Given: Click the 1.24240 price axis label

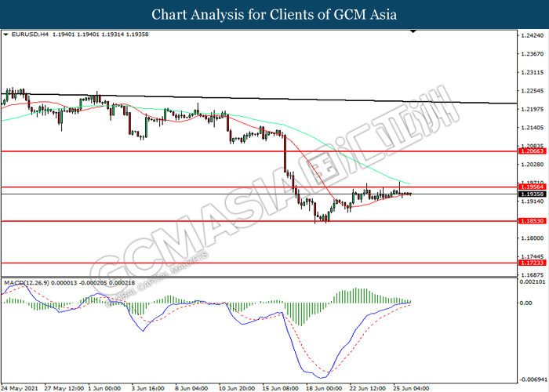Looking at the screenshot, I should point(533,35).
